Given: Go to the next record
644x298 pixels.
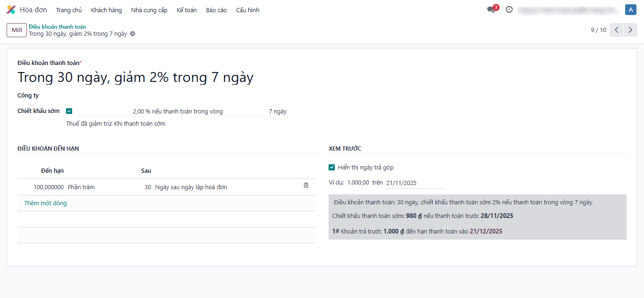Looking at the screenshot, I should coord(630,30).
